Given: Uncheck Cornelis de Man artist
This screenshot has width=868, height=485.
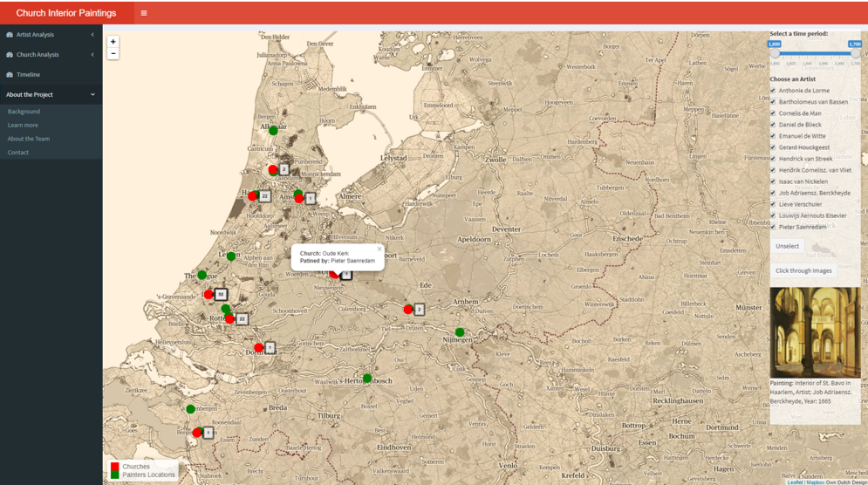Looking at the screenshot, I should click(x=773, y=113).
